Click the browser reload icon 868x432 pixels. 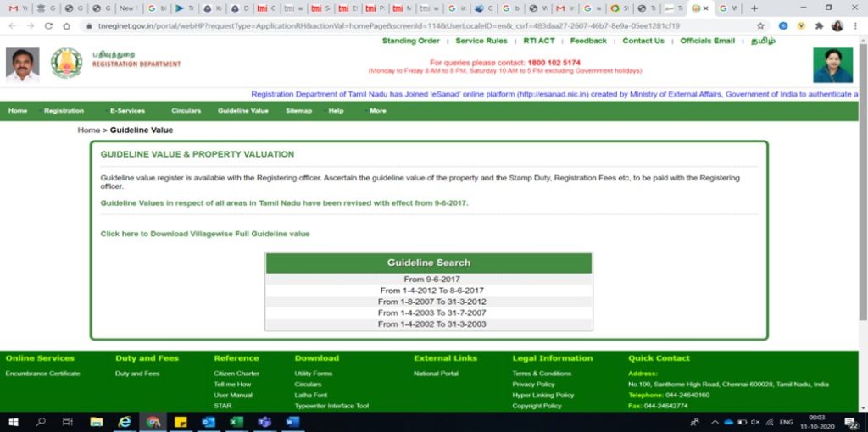[48, 26]
